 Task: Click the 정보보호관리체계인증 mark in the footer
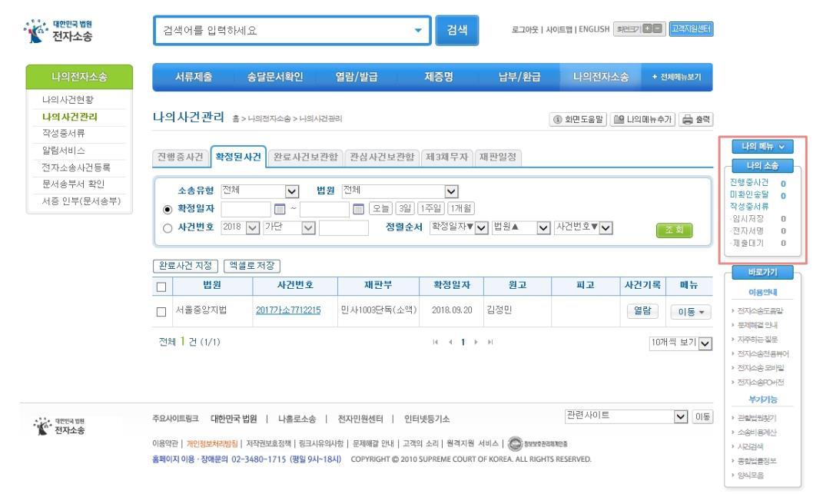point(537,444)
